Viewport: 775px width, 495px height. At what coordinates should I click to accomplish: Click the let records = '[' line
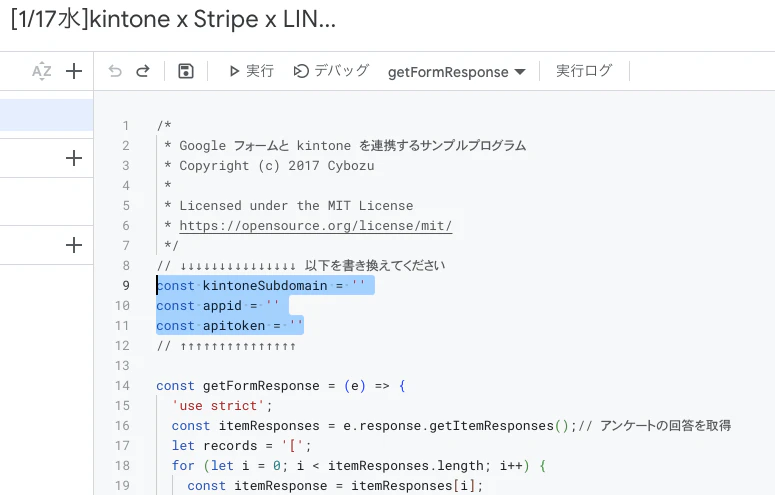click(242, 446)
